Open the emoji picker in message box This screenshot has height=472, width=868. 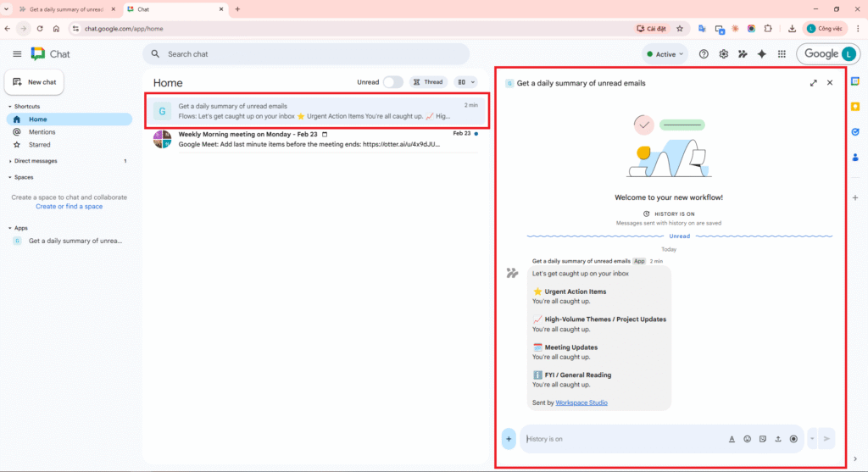point(748,439)
